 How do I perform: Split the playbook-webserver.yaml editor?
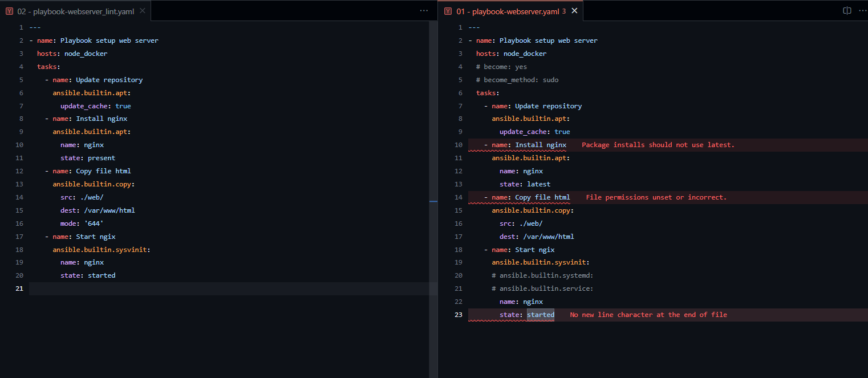pyautogui.click(x=847, y=10)
